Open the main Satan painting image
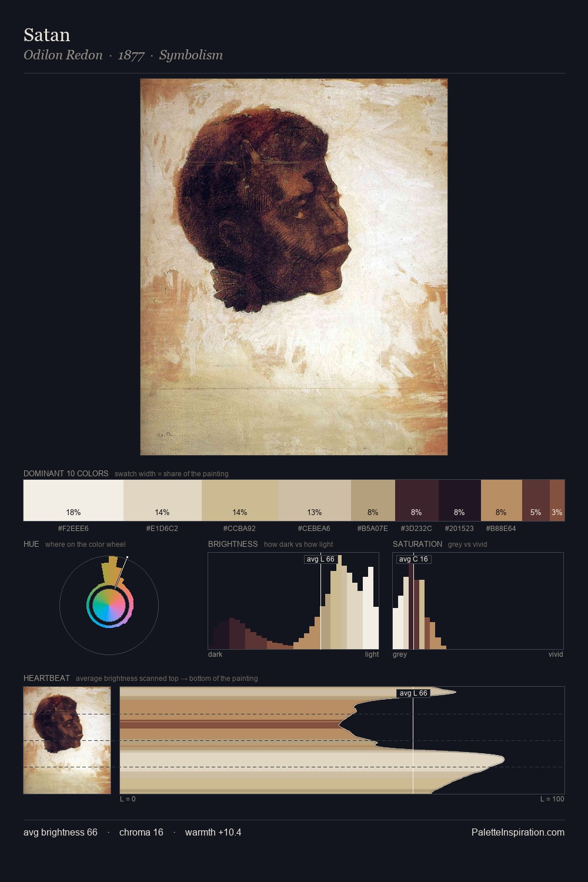 point(294,267)
